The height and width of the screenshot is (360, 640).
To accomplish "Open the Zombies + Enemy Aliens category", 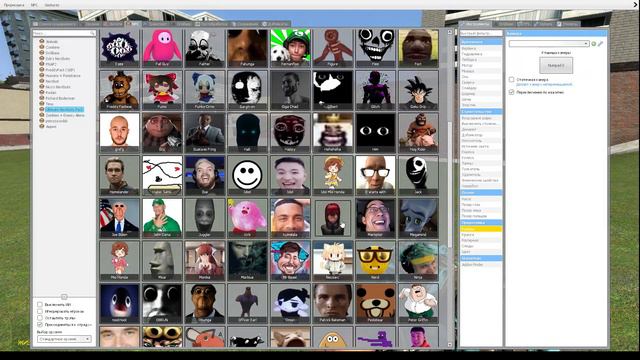I will [x=65, y=116].
